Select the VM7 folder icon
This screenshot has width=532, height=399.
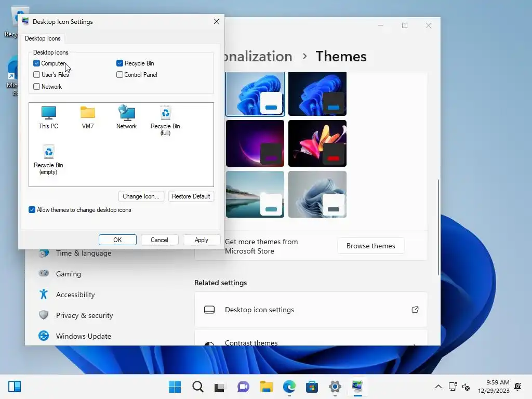point(87,117)
